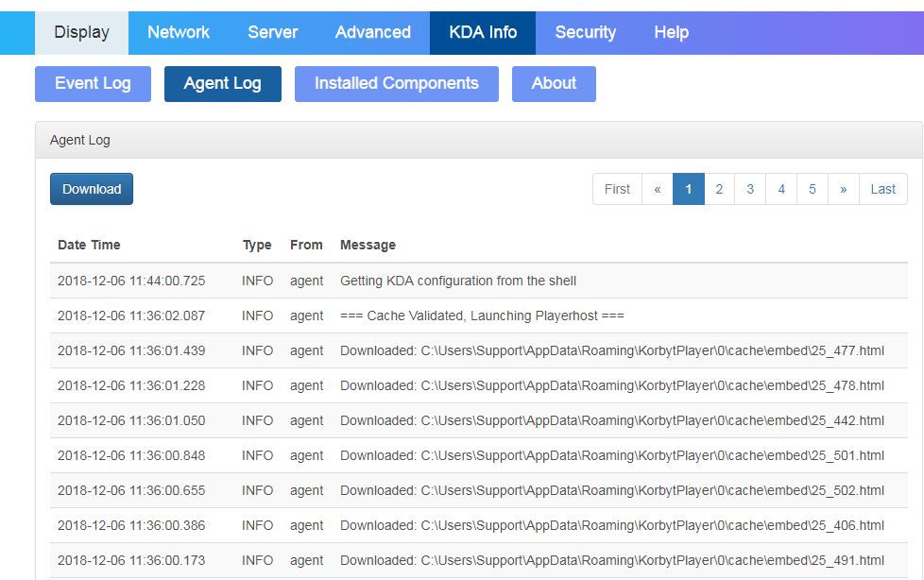Image resolution: width=924 pixels, height=580 pixels.
Task: Select the KDA Info tab
Action: (483, 31)
